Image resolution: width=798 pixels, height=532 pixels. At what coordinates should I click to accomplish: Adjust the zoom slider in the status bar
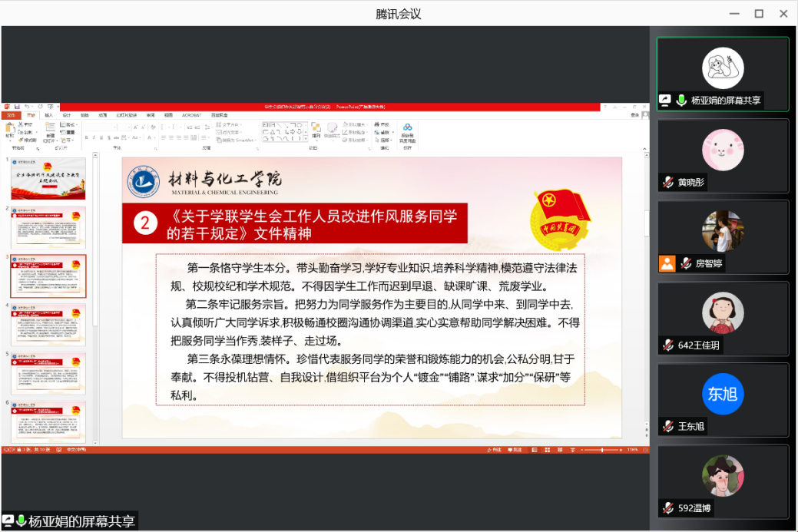(602, 450)
